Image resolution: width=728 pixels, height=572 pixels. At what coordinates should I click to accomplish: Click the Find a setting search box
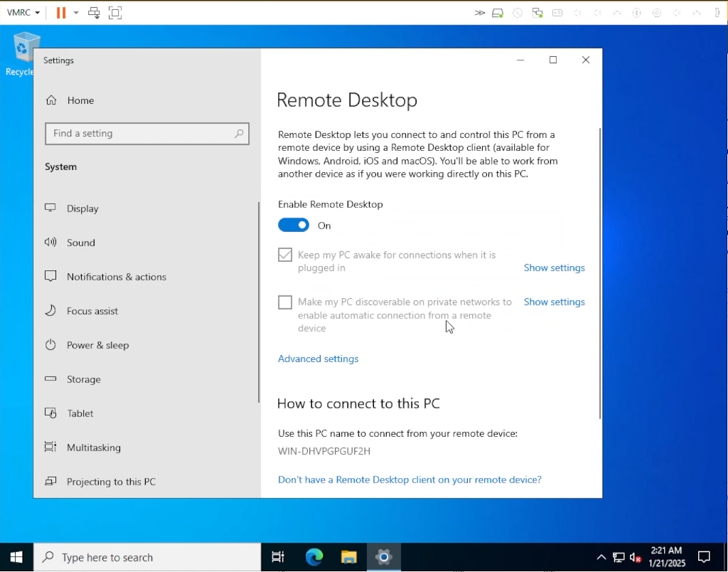point(147,134)
